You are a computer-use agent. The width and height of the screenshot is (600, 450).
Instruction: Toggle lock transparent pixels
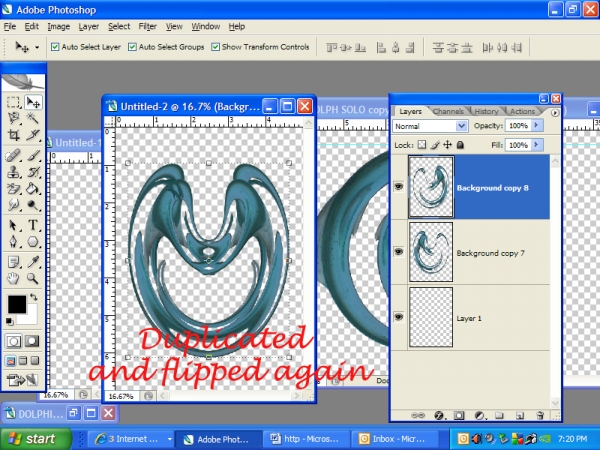coord(422,145)
